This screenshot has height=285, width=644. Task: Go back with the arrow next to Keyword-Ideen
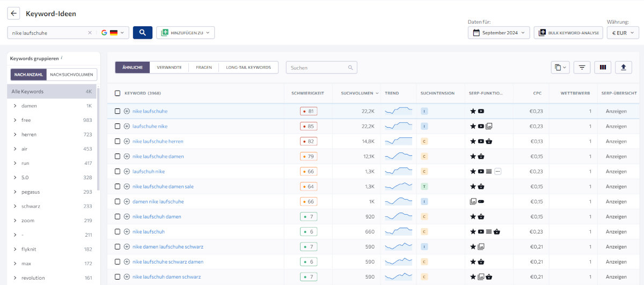coord(13,13)
